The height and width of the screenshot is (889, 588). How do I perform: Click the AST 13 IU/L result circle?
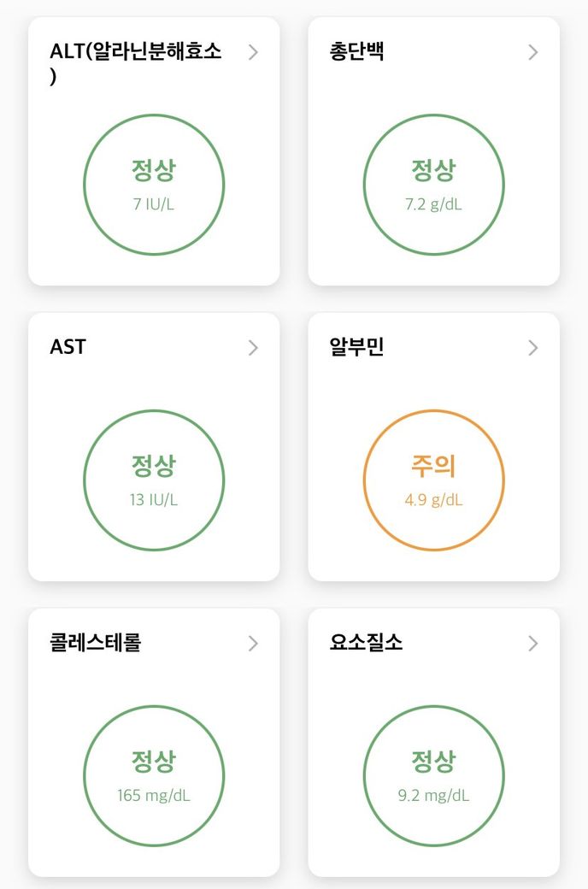[x=154, y=480]
